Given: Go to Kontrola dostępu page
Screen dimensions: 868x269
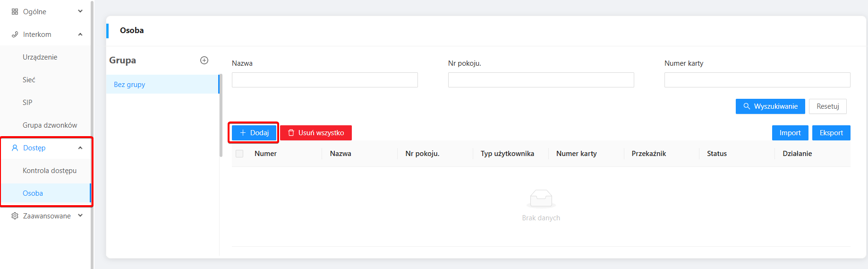Looking at the screenshot, I should click(x=50, y=171).
